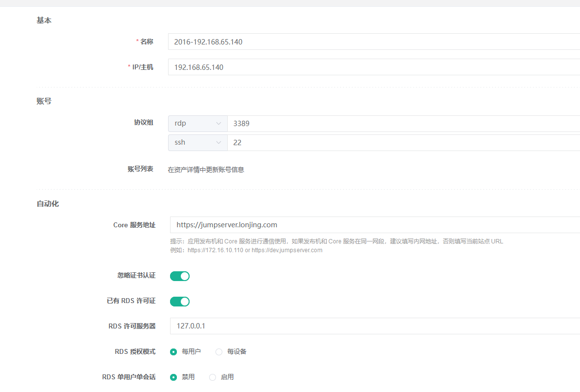Click the rdp port 3389 field
This screenshot has width=580, height=392.
point(293,123)
